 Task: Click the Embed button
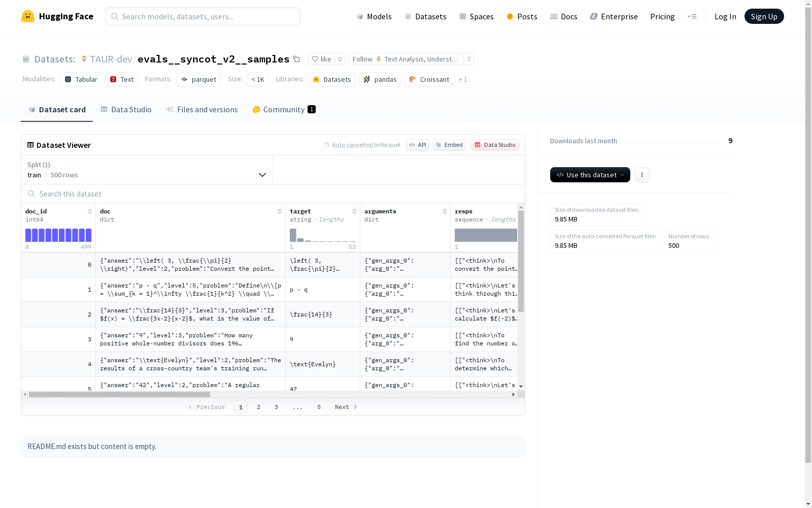[449, 145]
